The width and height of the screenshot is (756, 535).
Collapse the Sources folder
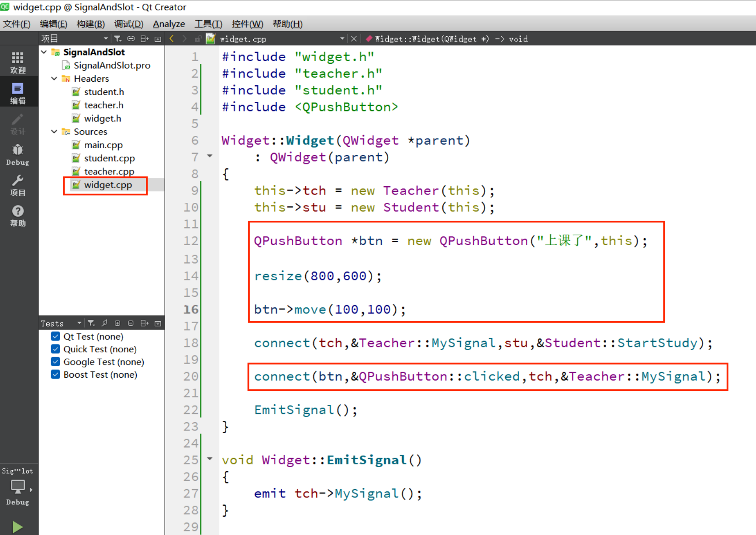click(54, 132)
